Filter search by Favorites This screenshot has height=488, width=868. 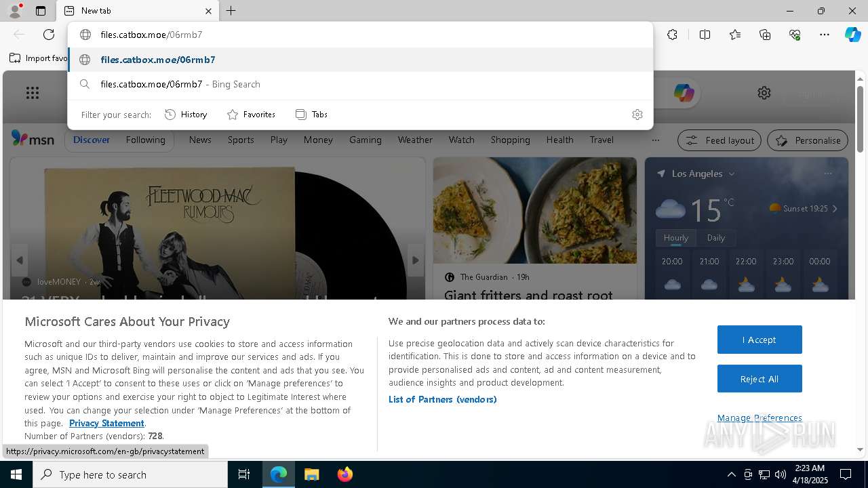click(251, 115)
